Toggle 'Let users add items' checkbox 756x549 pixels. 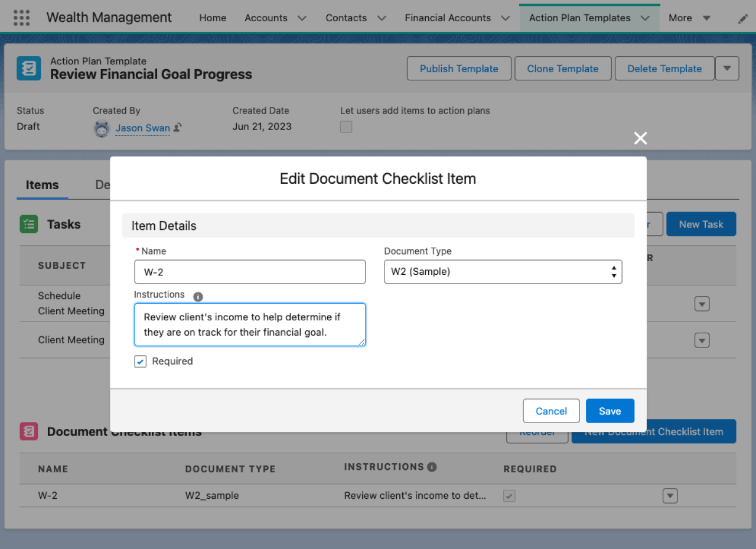point(346,126)
